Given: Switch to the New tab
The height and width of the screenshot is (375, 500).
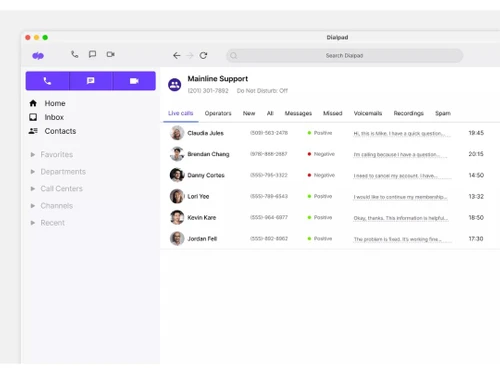Looking at the screenshot, I should [x=249, y=113].
